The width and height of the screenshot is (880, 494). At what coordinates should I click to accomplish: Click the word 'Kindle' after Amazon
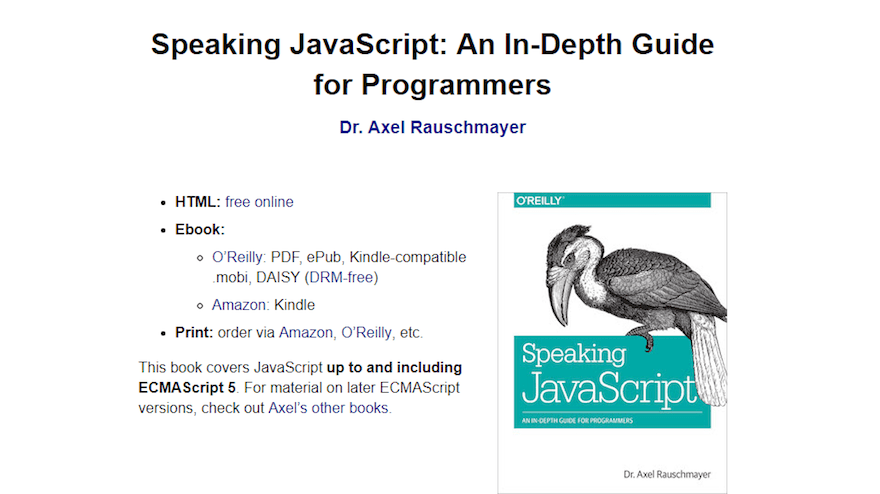(295, 305)
